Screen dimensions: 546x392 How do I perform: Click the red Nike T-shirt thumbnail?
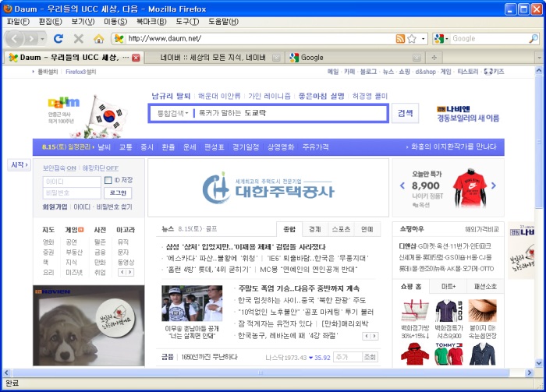click(x=470, y=188)
